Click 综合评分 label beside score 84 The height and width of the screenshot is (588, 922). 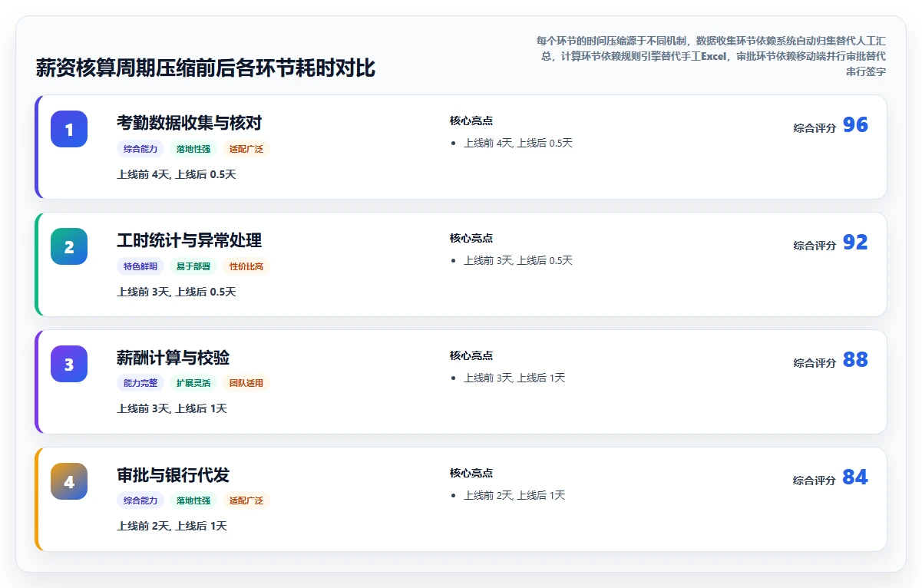pyautogui.click(x=815, y=481)
